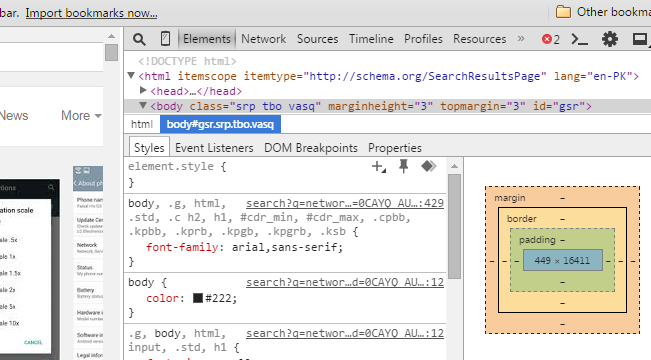This screenshot has width=651, height=360.
Task: Open stylesheet link ending in :429
Action: [345, 203]
